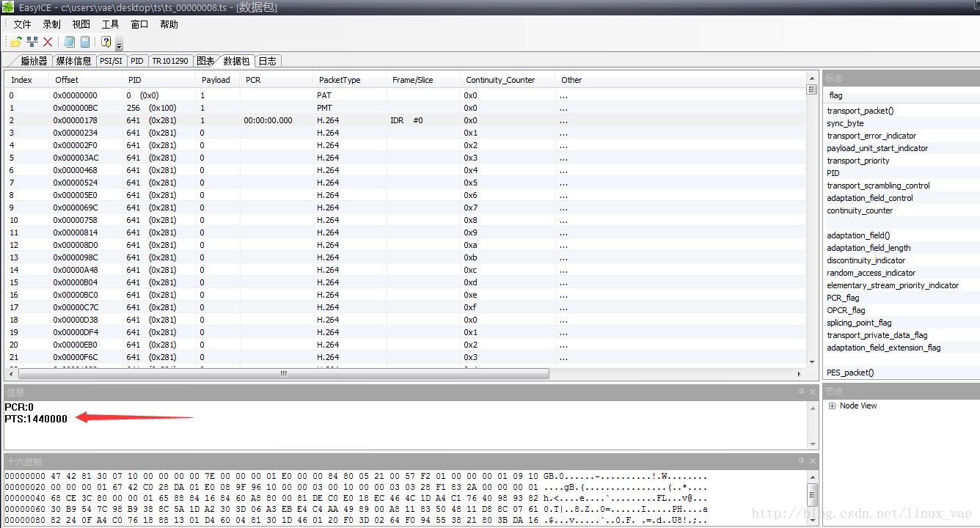This screenshot has height=528, width=980.
Task: Click the red X toolbar icon
Action: 48,42
